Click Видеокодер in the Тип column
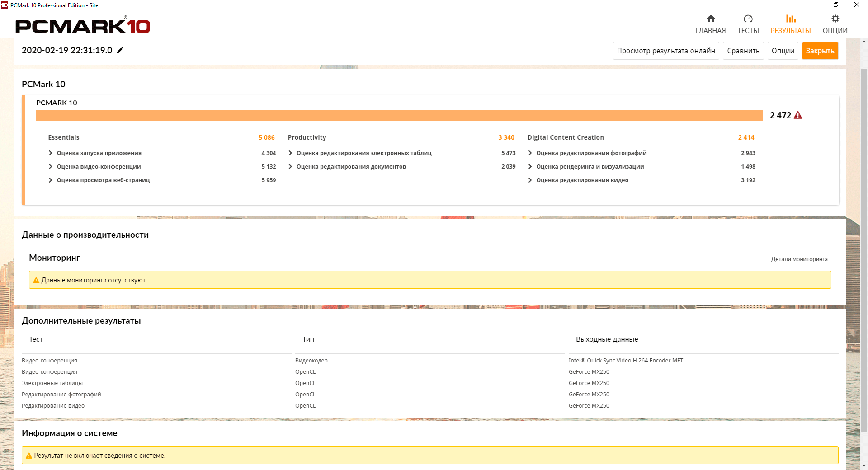 pos(311,361)
